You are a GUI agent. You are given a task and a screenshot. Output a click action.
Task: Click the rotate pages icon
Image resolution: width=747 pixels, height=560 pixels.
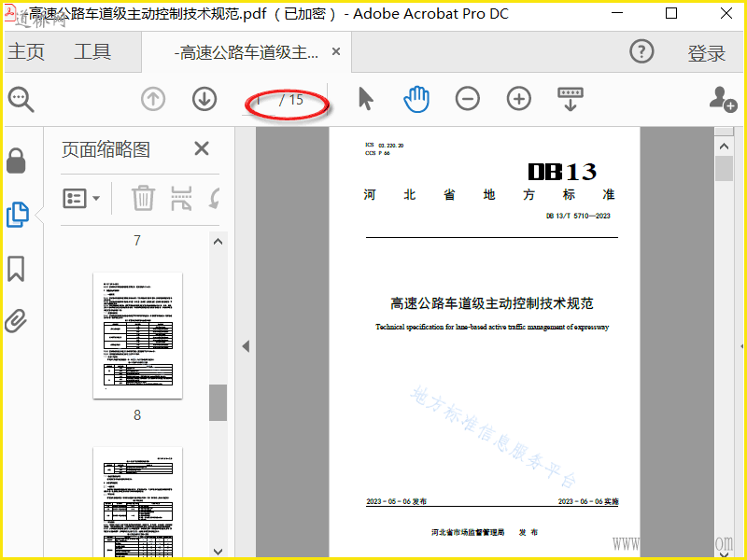pos(215,198)
